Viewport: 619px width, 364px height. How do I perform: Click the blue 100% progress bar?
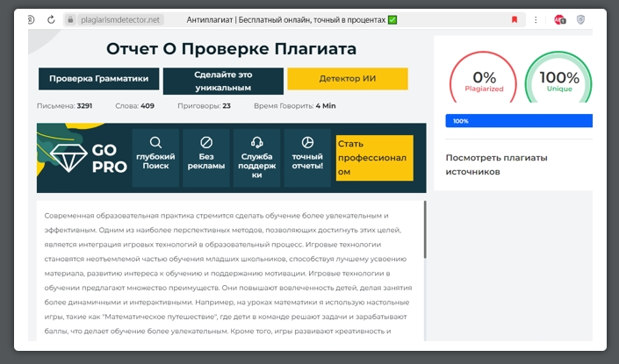click(519, 121)
